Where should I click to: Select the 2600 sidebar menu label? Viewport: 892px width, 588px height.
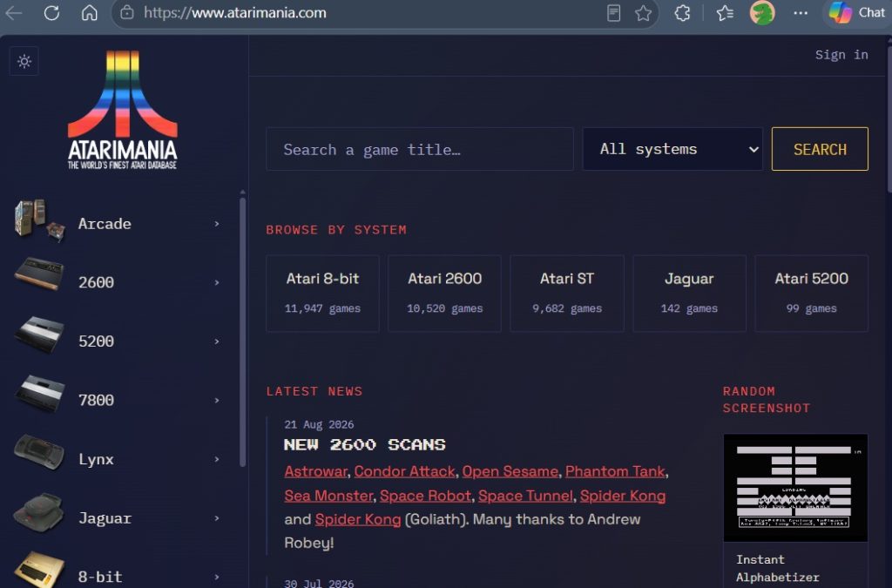click(x=96, y=282)
